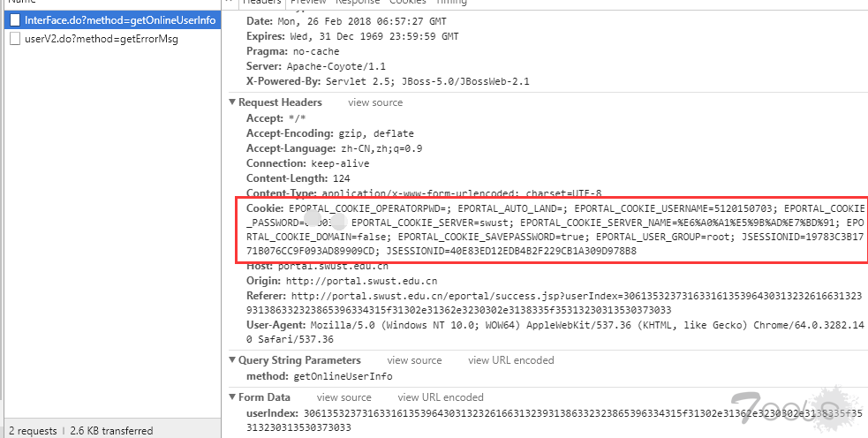Collapse the Request Headers section

pos(232,102)
